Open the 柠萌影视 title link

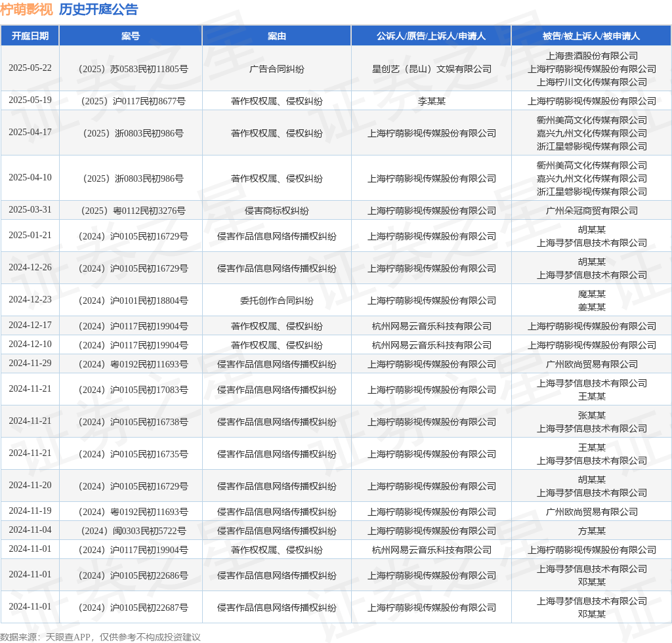(x=26, y=9)
